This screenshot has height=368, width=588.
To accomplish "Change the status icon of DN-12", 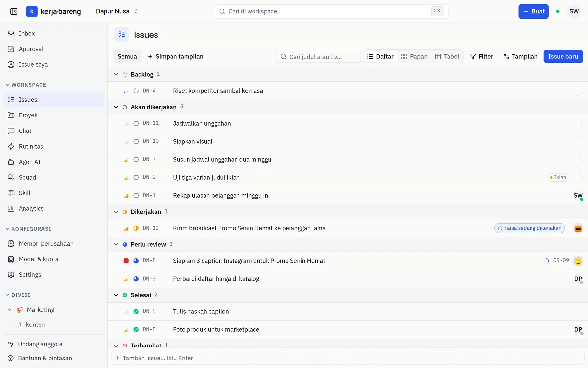I will pos(136,228).
